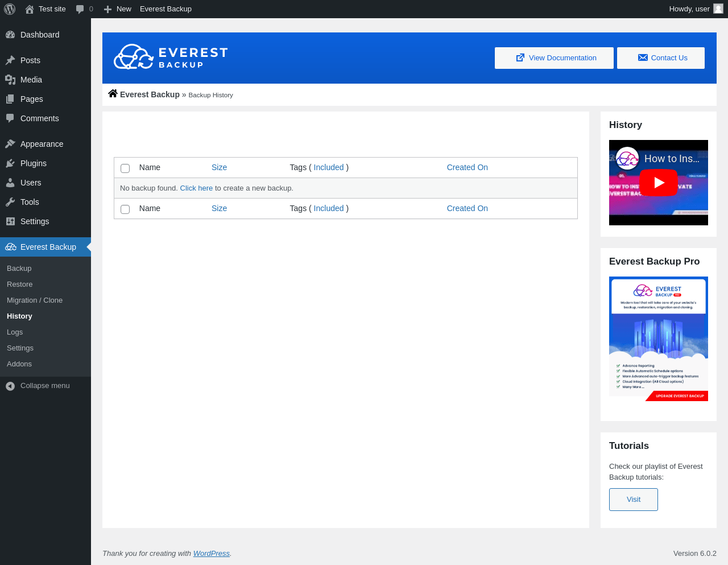Click the 'Backup History' breadcrumb text
This screenshot has height=565, width=728.
[210, 95]
